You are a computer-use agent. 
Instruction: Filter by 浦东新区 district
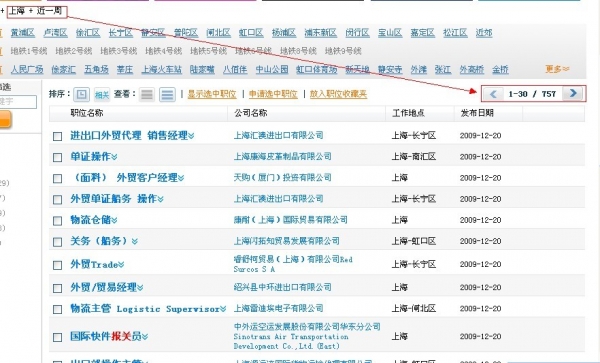pyautogui.click(x=320, y=33)
